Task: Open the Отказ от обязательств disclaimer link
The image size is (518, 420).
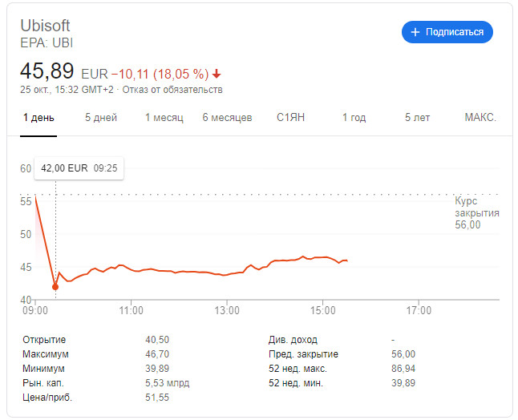Action: click(172, 90)
